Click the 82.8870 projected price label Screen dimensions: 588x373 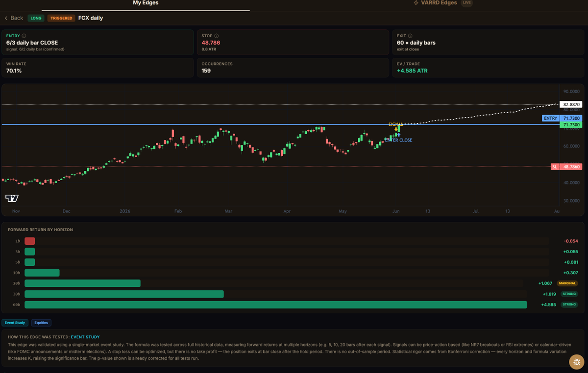coord(571,105)
